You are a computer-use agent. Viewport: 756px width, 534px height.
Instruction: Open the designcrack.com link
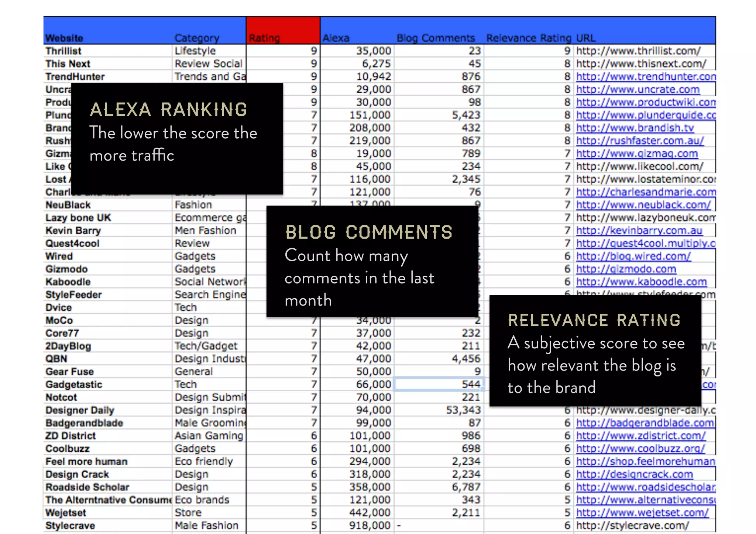point(634,474)
